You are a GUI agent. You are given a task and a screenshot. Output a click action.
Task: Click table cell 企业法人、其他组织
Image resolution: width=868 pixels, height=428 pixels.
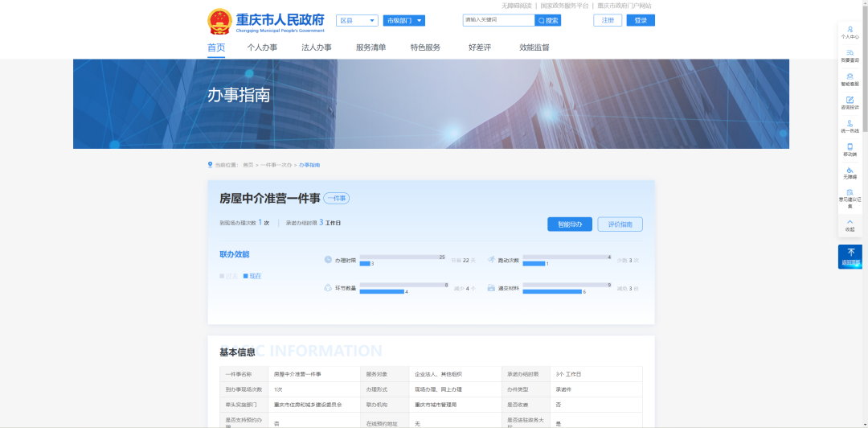(456, 374)
